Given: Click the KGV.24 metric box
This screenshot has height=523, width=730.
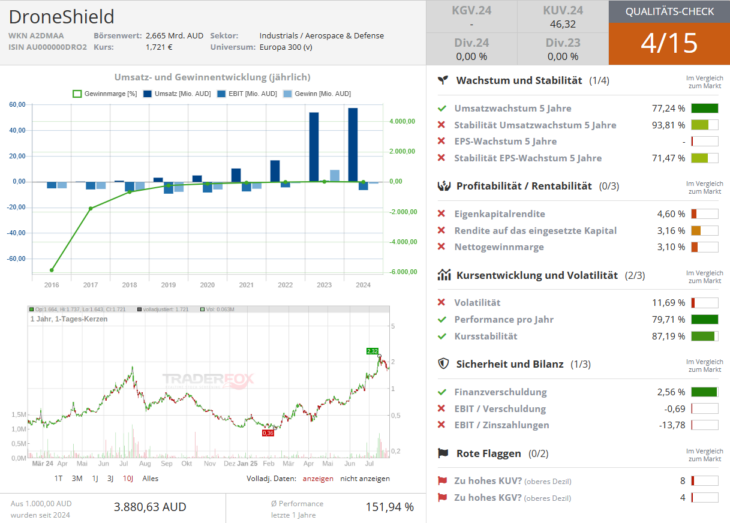Looking at the screenshot, I should (471, 17).
